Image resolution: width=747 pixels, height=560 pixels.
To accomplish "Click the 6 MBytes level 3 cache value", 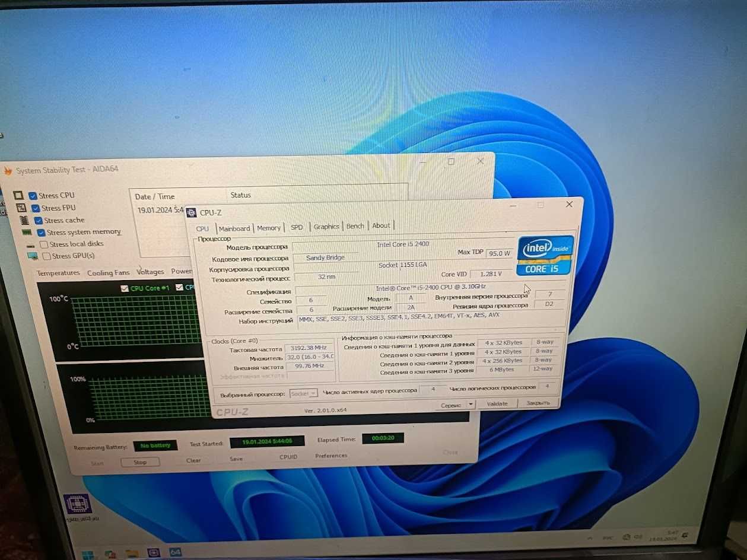I will 503,370.
